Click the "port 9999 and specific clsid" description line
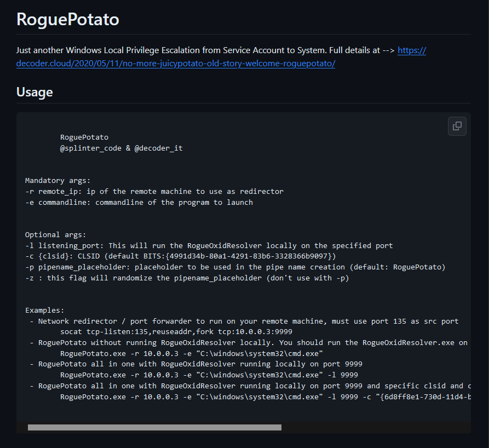Image resolution: width=489 pixels, height=448 pixels. tap(250, 386)
